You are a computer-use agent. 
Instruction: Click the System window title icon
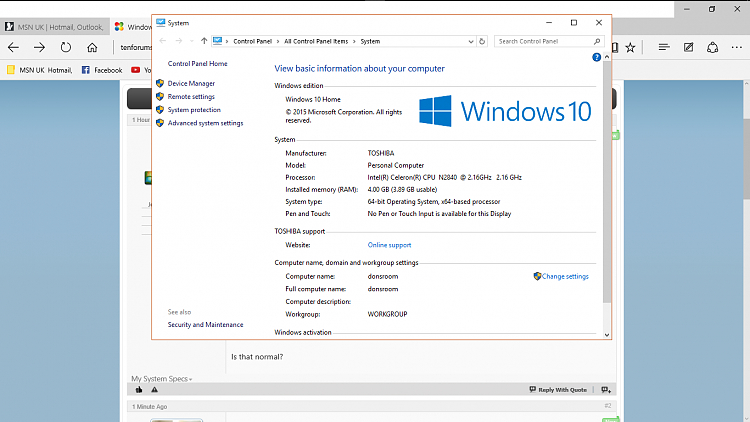click(161, 22)
